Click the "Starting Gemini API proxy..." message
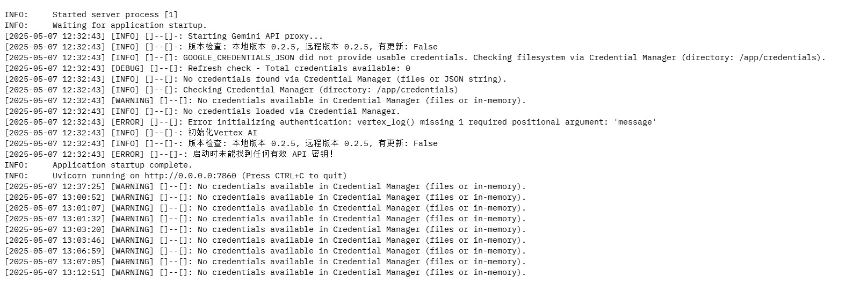This screenshot has height=290, width=868. click(x=255, y=36)
